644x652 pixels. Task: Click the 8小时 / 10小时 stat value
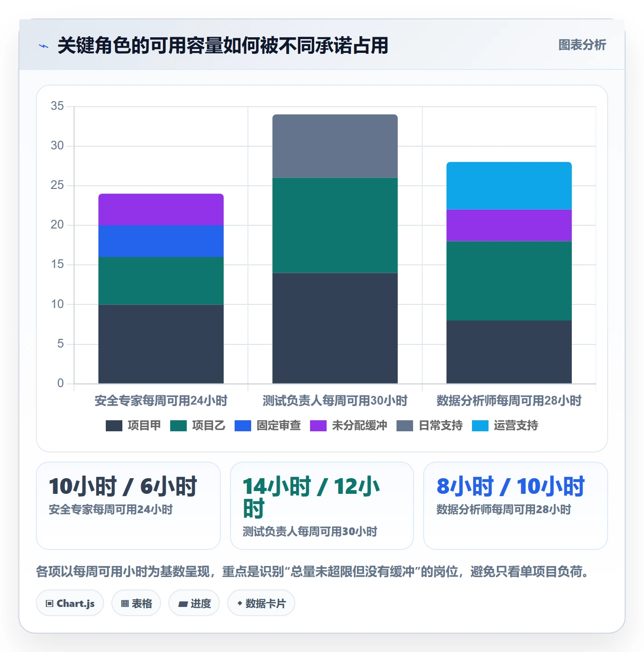[511, 486]
